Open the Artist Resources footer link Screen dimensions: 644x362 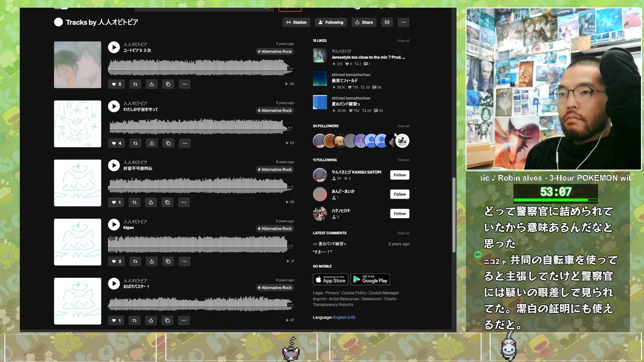(344, 299)
